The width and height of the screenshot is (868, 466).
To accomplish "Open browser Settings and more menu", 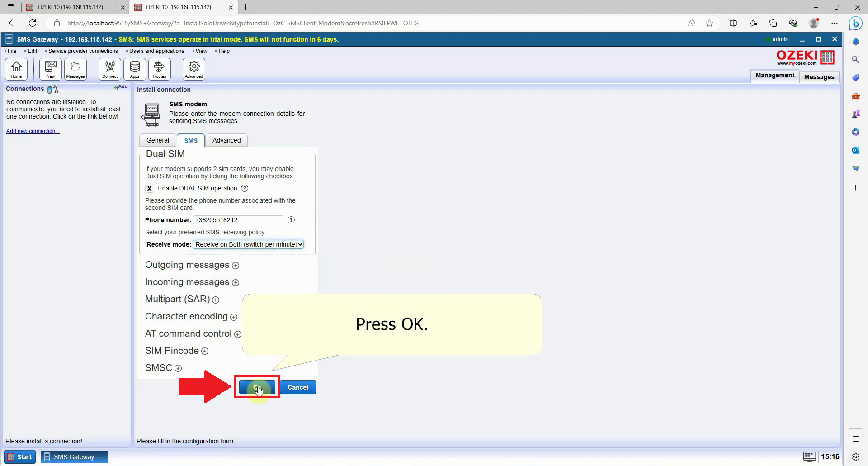I will pos(835,23).
